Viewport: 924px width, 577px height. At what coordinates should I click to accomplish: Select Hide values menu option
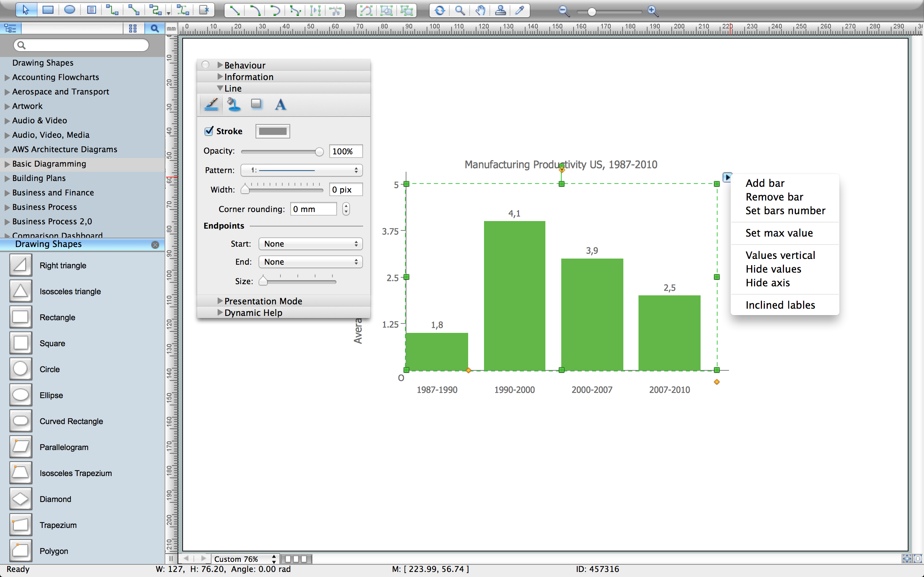point(773,269)
